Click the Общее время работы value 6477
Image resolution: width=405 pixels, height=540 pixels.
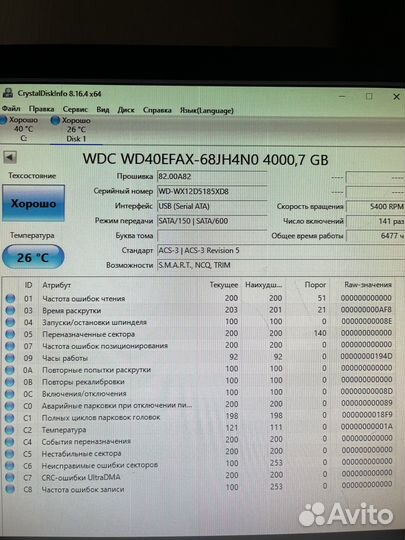coord(375,236)
